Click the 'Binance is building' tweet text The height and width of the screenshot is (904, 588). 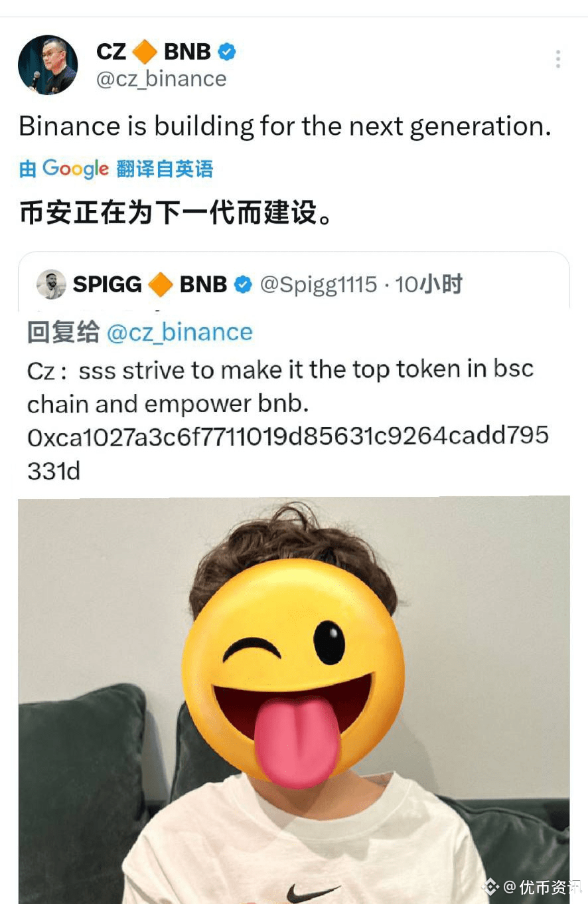tap(285, 126)
